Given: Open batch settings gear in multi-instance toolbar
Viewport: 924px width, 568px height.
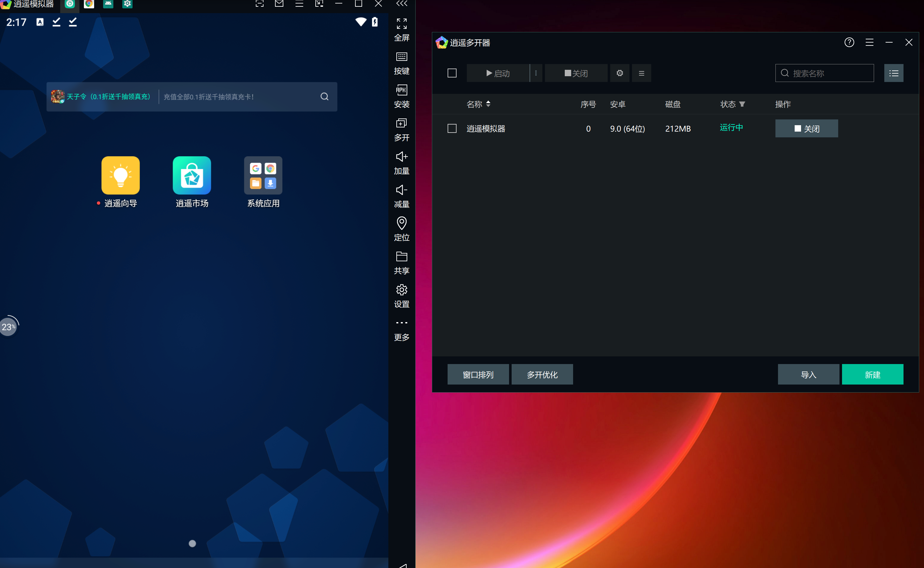Looking at the screenshot, I should [620, 73].
